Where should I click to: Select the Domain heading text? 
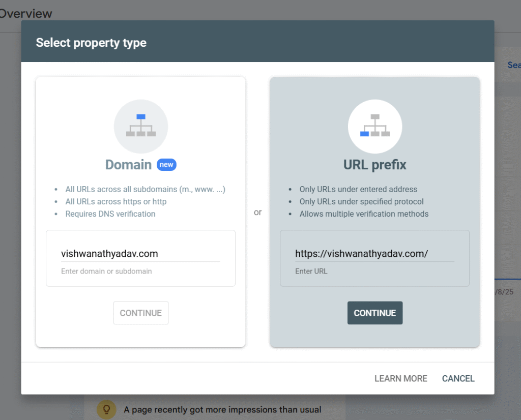pyautogui.click(x=128, y=165)
